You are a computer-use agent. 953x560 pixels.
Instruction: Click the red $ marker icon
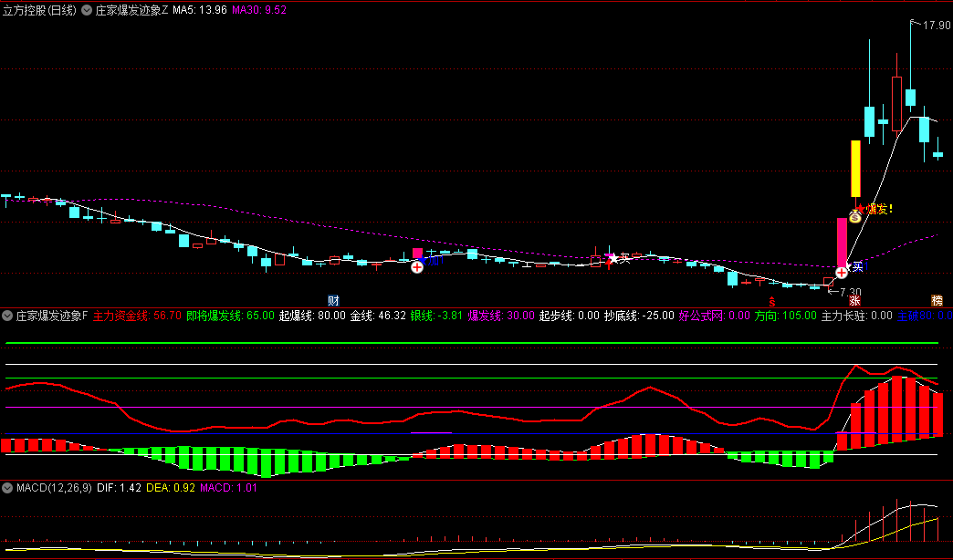772,302
